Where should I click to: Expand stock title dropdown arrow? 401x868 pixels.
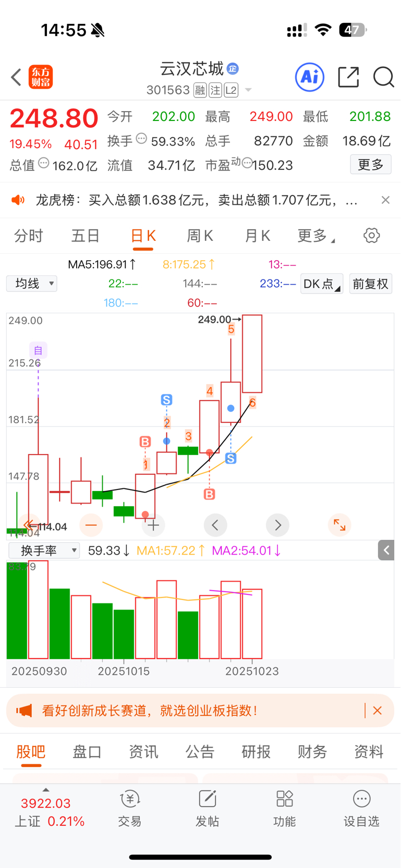(248, 90)
